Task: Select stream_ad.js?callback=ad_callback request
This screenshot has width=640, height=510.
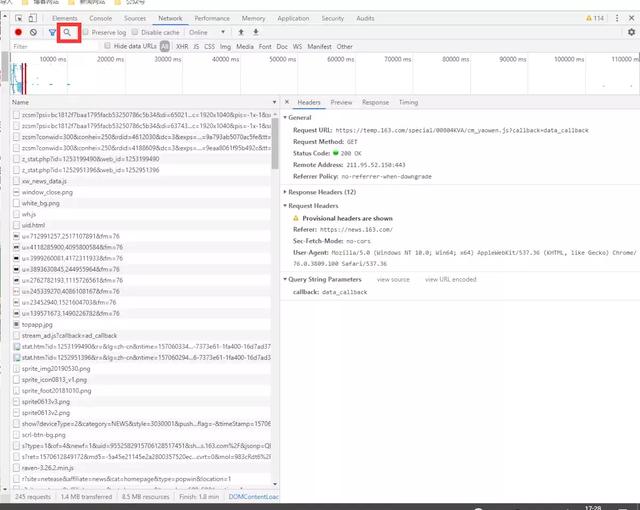Action: (141, 335)
